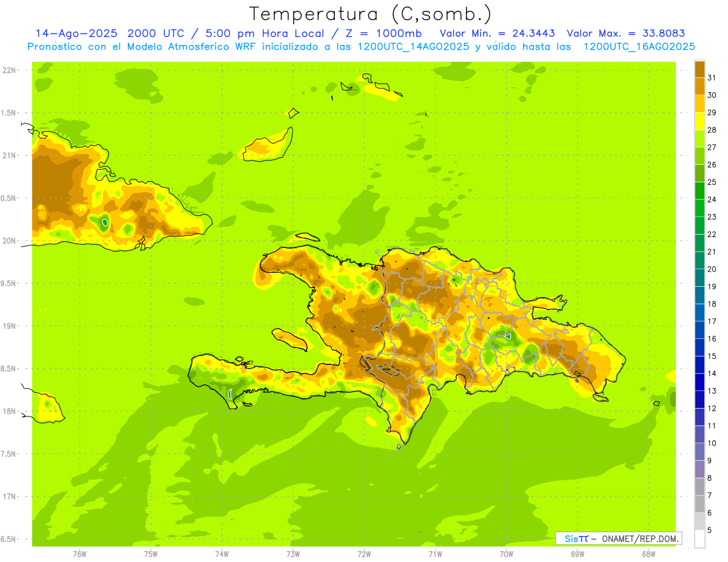This screenshot has height=562, width=728.
Task: Click the grey swatch between 7 and 8
Action: click(x=699, y=486)
